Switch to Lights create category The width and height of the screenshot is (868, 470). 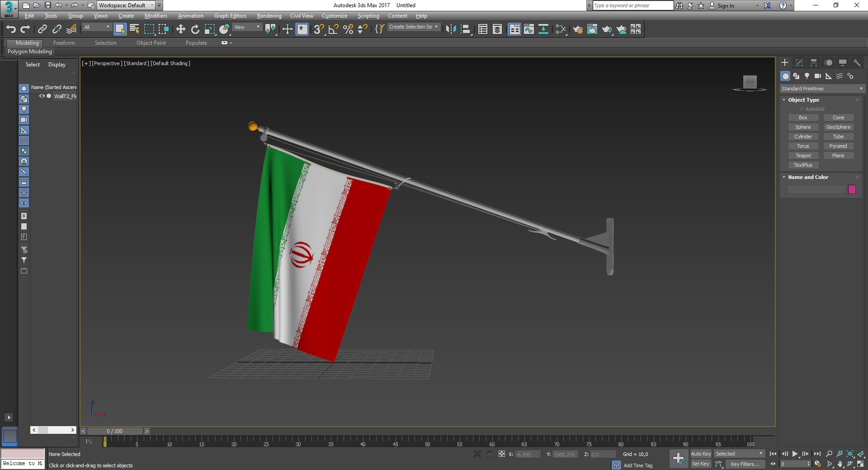tap(807, 76)
